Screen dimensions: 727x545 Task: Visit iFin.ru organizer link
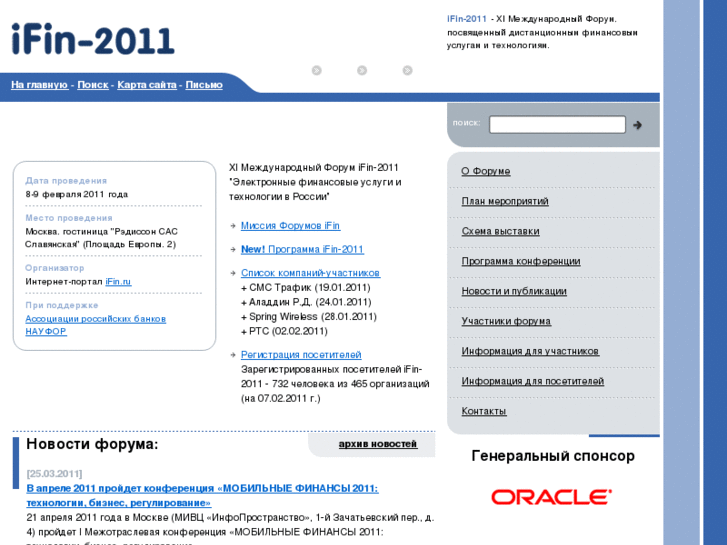(x=118, y=282)
